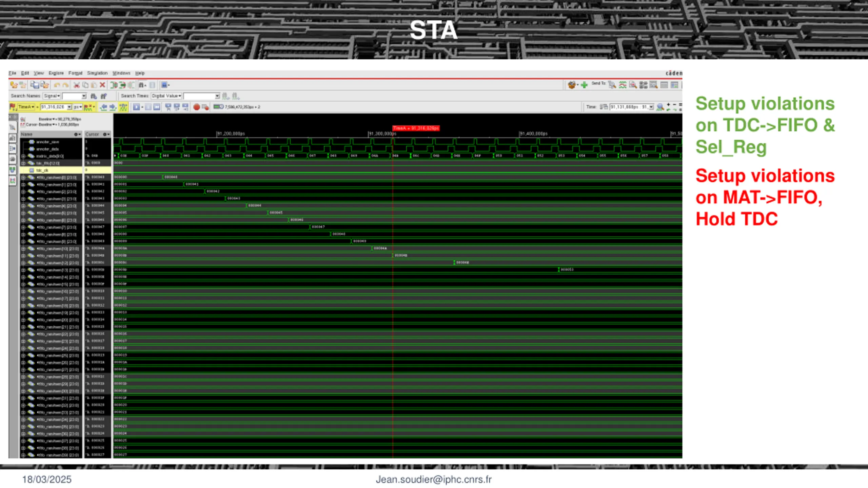This screenshot has height=488, width=868.
Task: Select the highlighted tdc_clk signal row
Action: pyautogui.click(x=51, y=170)
